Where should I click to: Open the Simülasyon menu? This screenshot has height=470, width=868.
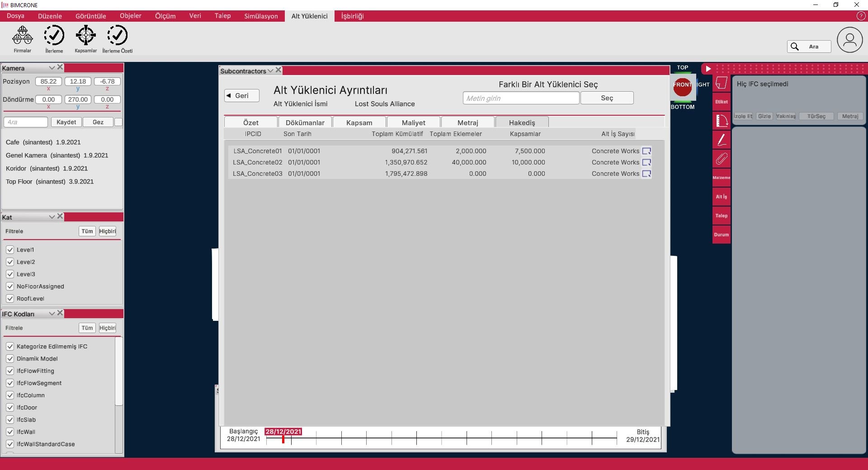261,16
